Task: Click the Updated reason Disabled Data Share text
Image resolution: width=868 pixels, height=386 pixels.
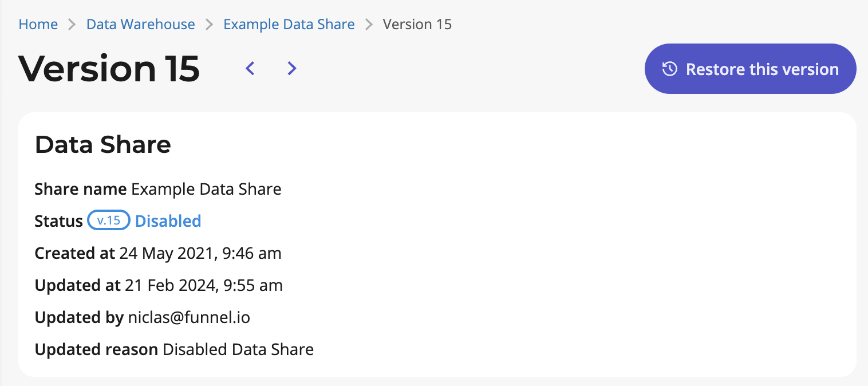Action: [238, 349]
